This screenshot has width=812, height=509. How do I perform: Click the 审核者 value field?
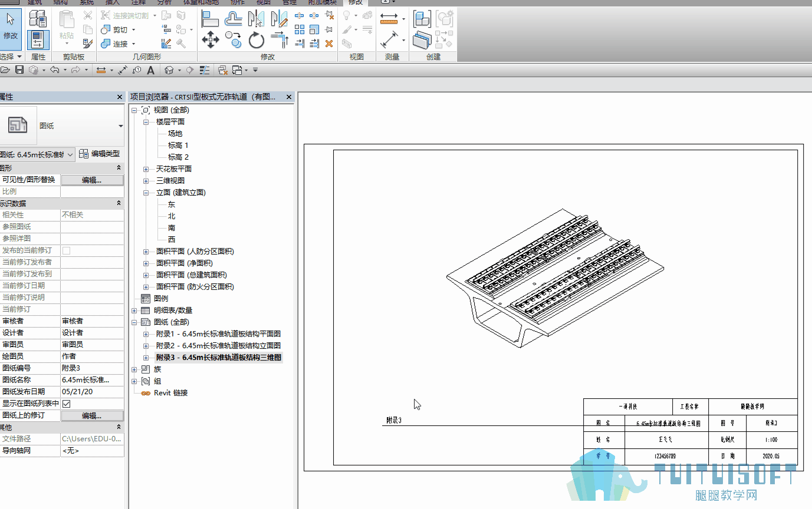click(92, 321)
